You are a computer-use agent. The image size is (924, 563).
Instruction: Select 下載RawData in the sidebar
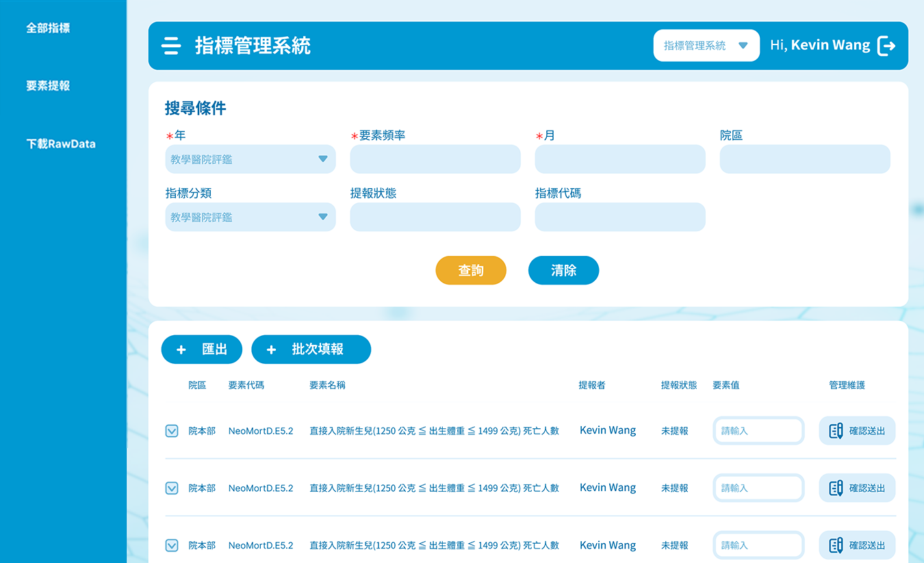[x=61, y=144]
